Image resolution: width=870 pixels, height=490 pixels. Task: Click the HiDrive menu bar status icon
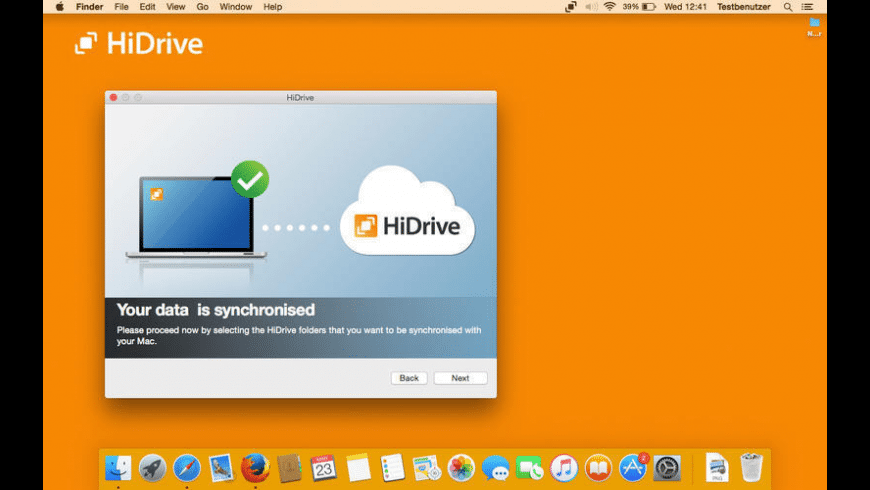click(x=570, y=7)
